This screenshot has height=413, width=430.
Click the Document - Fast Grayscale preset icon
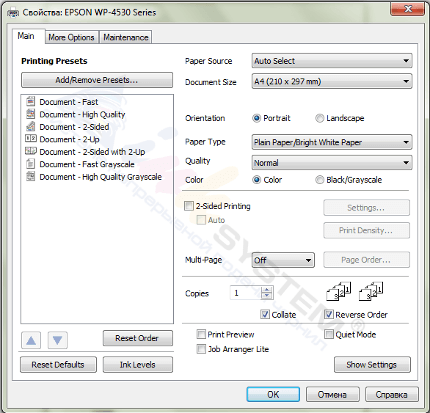[x=30, y=163]
